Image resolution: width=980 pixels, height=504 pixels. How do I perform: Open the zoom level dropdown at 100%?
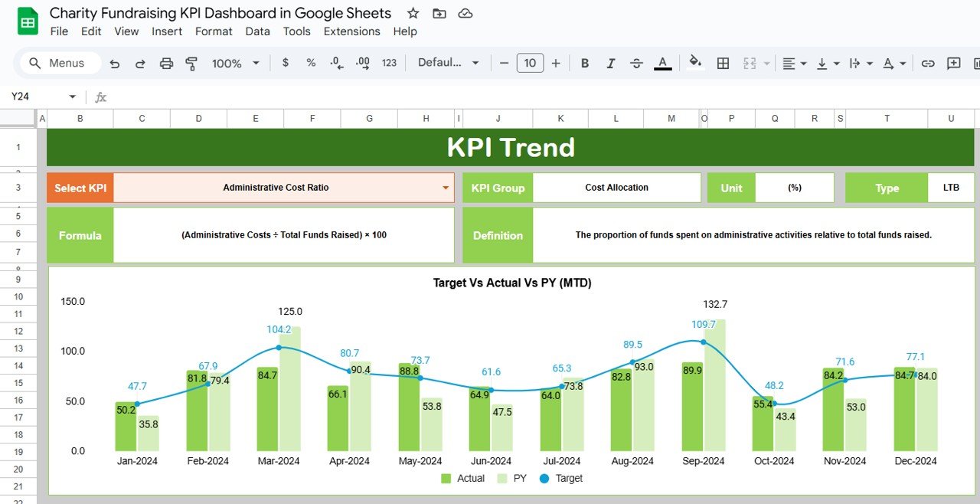236,64
